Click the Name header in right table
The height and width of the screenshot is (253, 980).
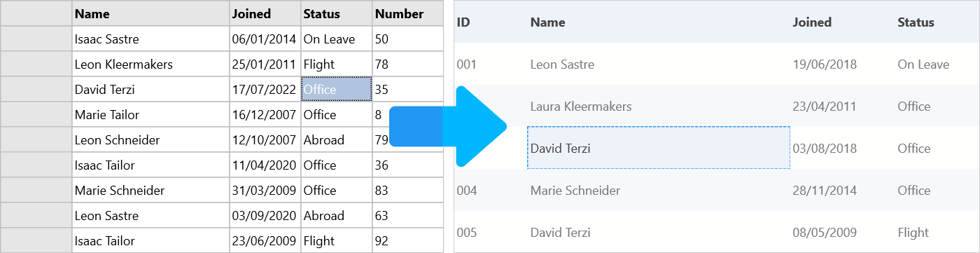[x=547, y=22]
